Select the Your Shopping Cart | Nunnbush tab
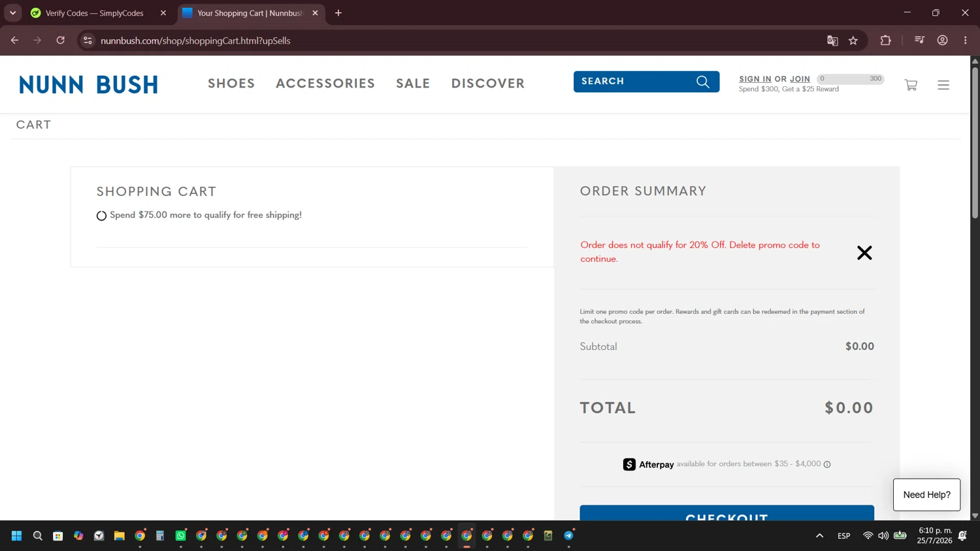980x551 pixels. click(251, 13)
